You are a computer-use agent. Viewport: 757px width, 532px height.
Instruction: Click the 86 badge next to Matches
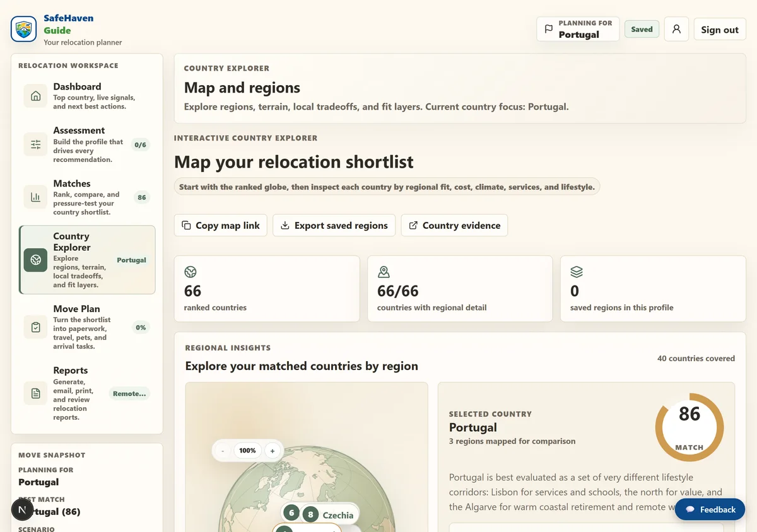click(x=142, y=197)
